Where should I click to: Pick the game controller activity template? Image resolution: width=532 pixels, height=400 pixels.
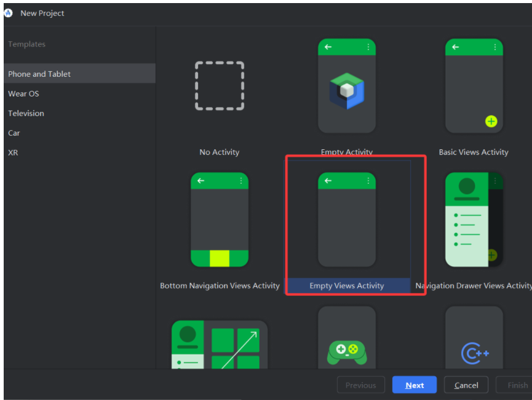point(347,337)
